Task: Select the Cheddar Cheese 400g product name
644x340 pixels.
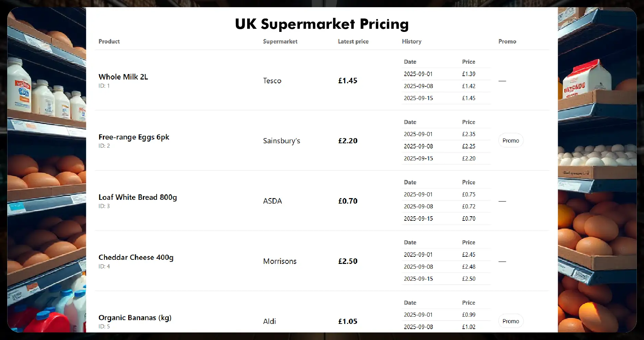Action: pos(136,257)
